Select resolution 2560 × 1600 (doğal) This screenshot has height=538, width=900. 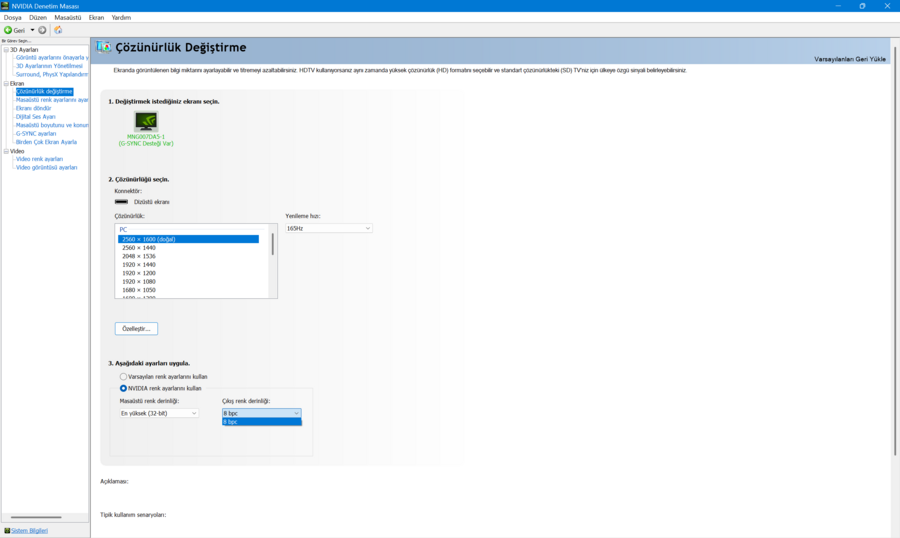[x=188, y=239]
